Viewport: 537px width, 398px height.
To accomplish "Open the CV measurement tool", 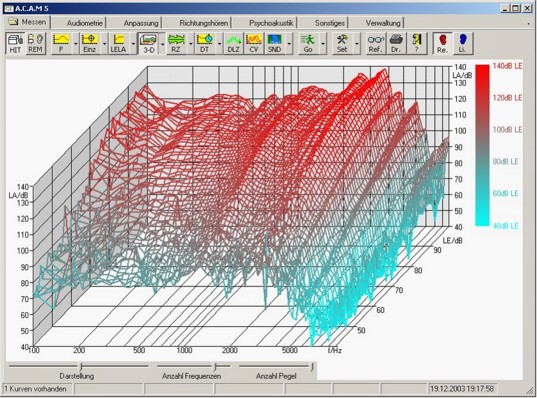I will point(254,43).
